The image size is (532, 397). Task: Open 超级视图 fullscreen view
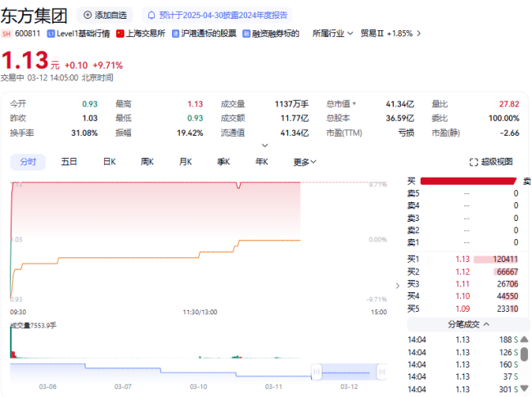491,162
